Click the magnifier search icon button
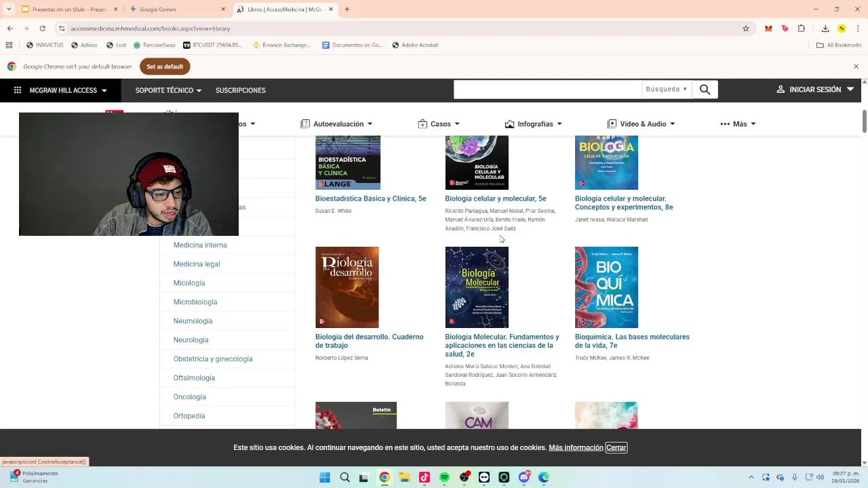The height and width of the screenshot is (488, 868). pyautogui.click(x=705, y=89)
